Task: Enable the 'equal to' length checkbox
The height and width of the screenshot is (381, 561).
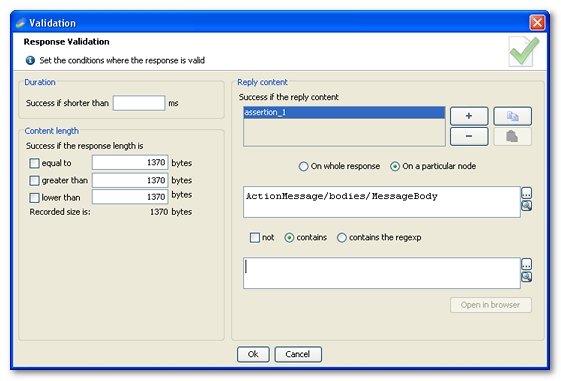Action: 34,163
